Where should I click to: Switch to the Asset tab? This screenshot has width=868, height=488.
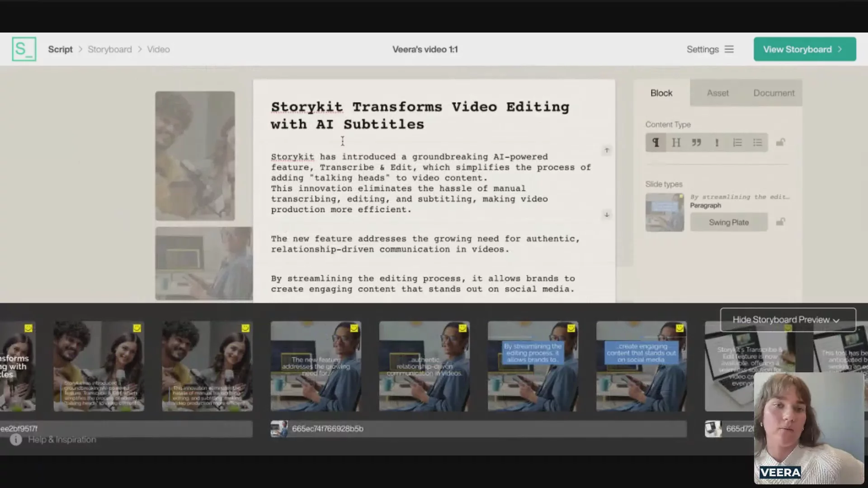click(717, 93)
